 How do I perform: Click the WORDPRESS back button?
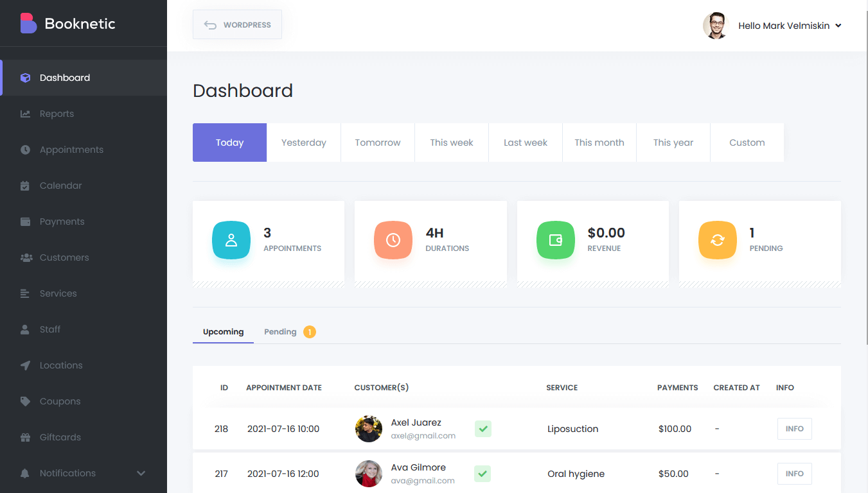point(237,24)
